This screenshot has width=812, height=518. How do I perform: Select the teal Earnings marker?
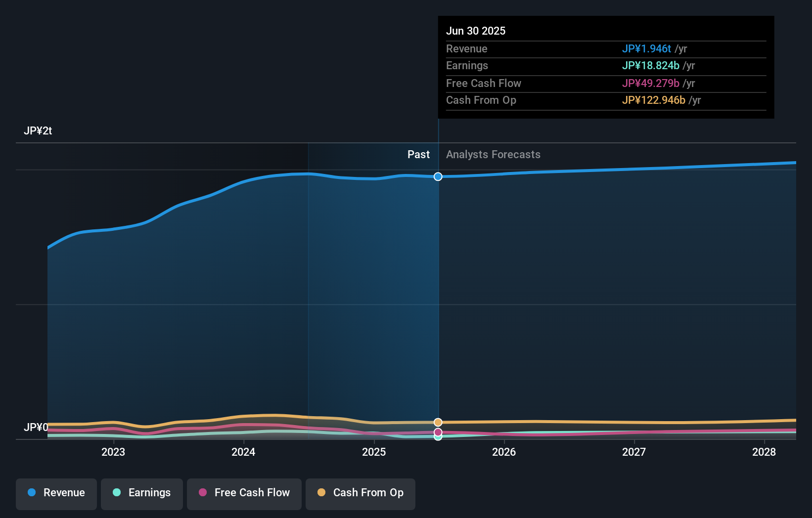[438, 439]
